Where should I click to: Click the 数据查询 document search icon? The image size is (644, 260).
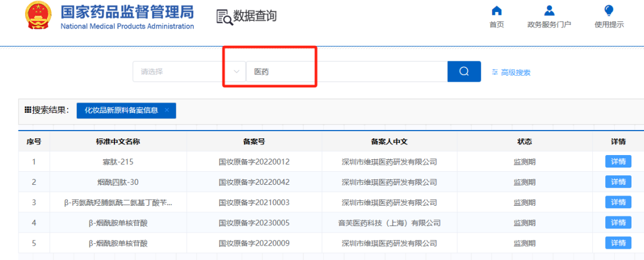[x=224, y=17]
